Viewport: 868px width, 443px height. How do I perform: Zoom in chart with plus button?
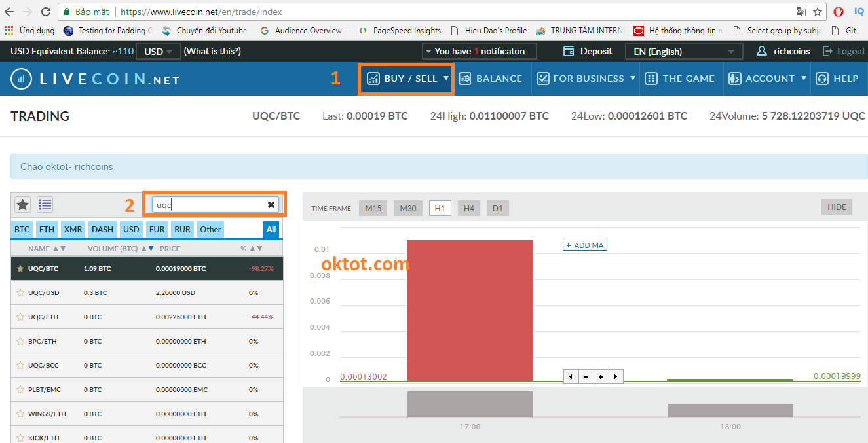pyautogui.click(x=601, y=377)
